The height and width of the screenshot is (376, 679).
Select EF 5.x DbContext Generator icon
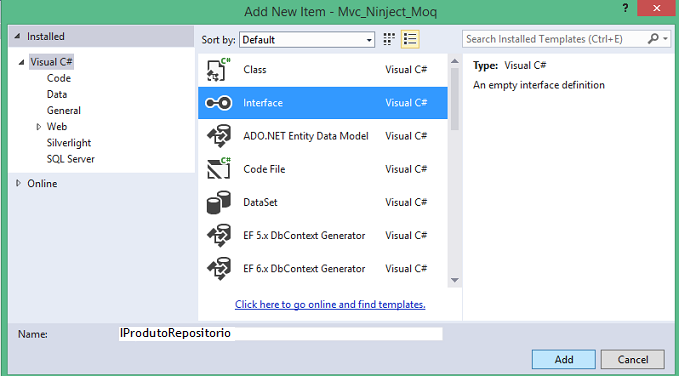coord(219,236)
